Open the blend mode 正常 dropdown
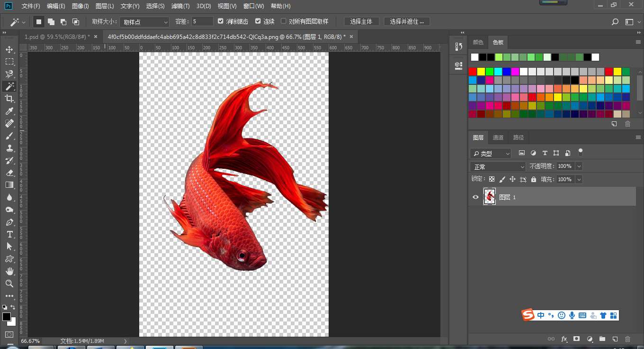Viewport: 644px width, 349px height. 498,167
